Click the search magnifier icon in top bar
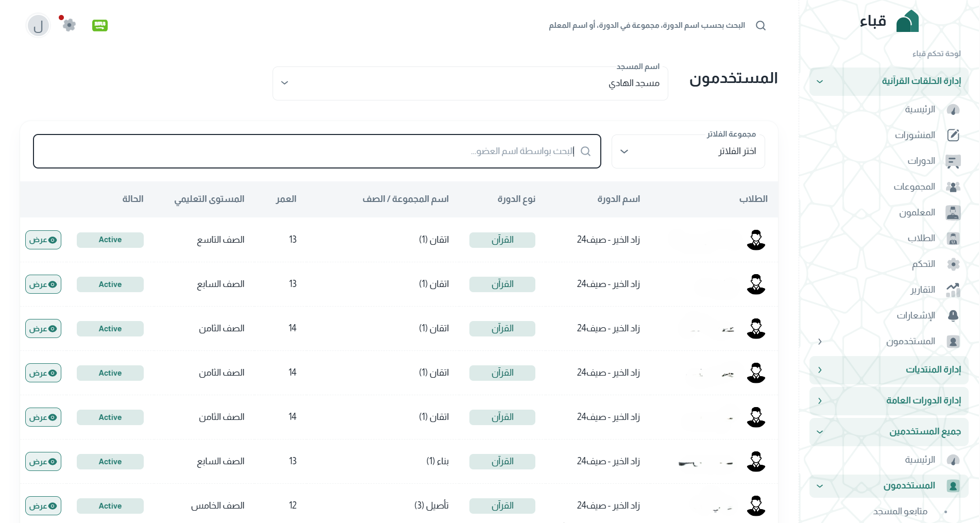 [x=761, y=26]
